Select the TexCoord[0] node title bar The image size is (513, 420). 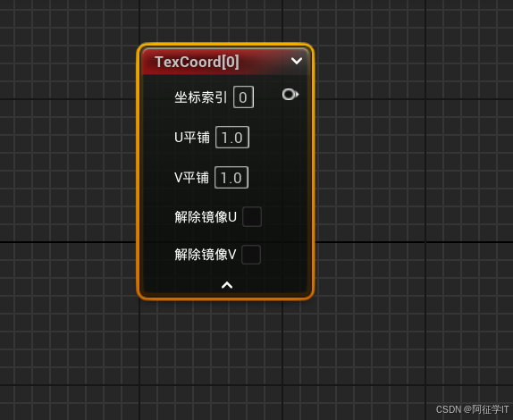pos(226,62)
